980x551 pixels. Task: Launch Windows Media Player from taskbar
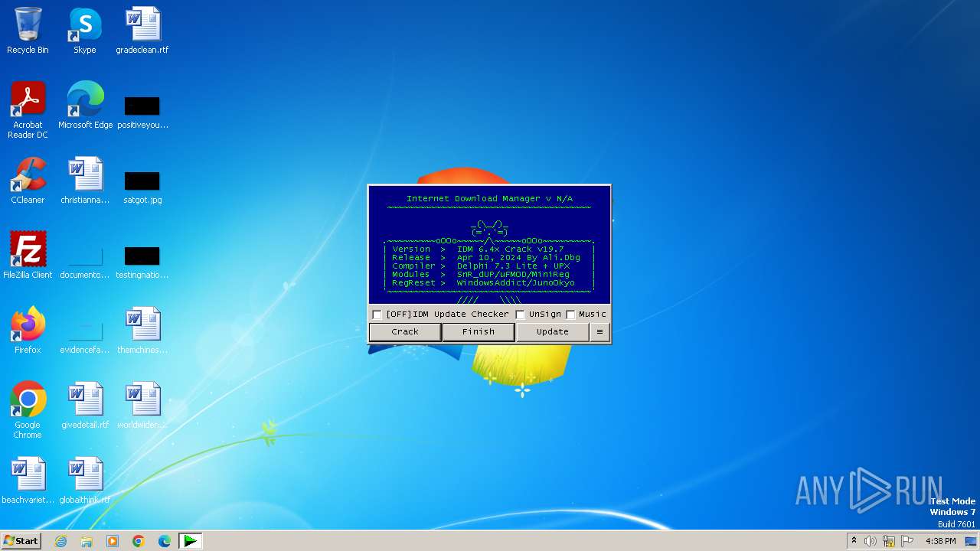click(x=113, y=541)
